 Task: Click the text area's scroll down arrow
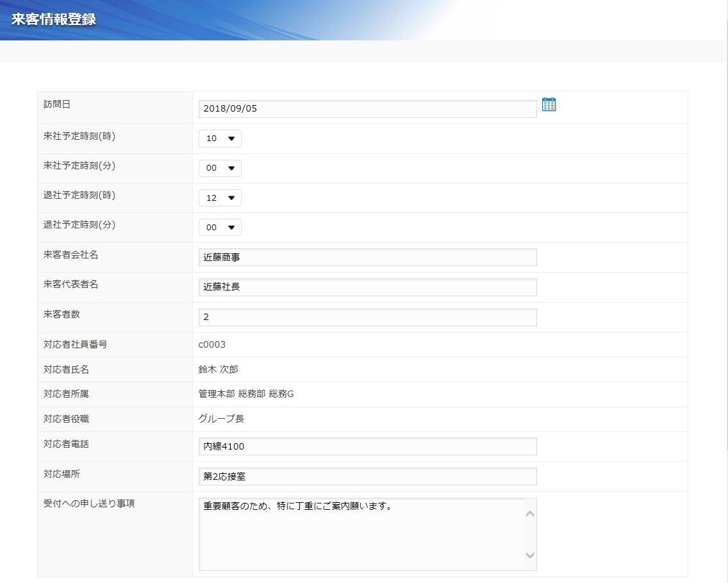[x=530, y=555]
